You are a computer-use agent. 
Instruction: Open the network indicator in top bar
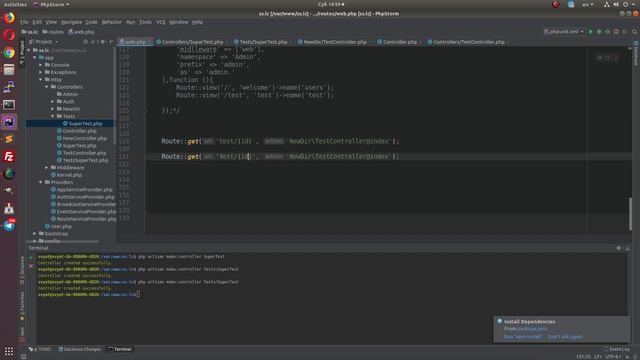[x=607, y=4]
